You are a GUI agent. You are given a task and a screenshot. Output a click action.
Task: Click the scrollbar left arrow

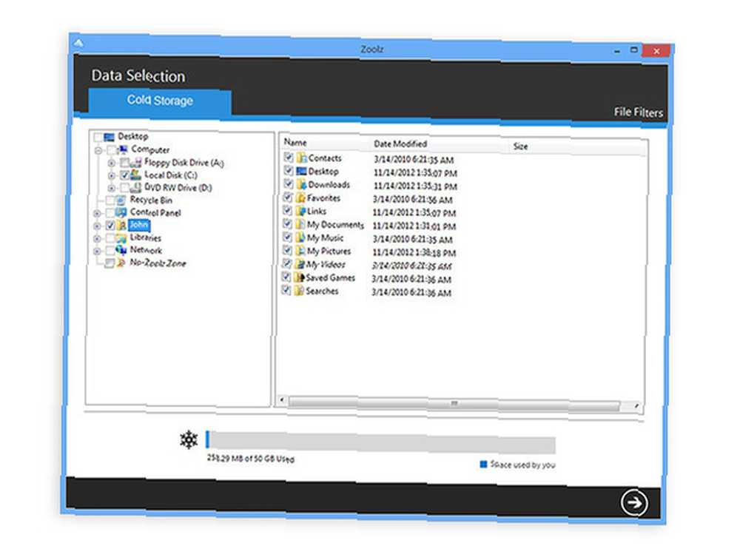tap(282, 400)
